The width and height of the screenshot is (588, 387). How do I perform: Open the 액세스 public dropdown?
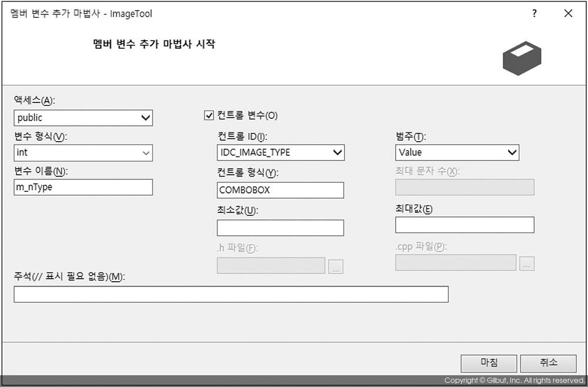pos(83,118)
